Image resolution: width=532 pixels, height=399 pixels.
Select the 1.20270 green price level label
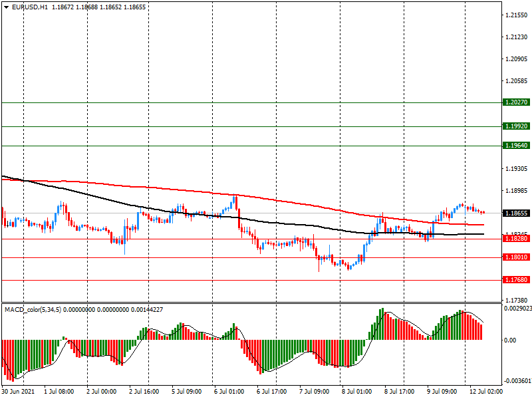pos(516,103)
